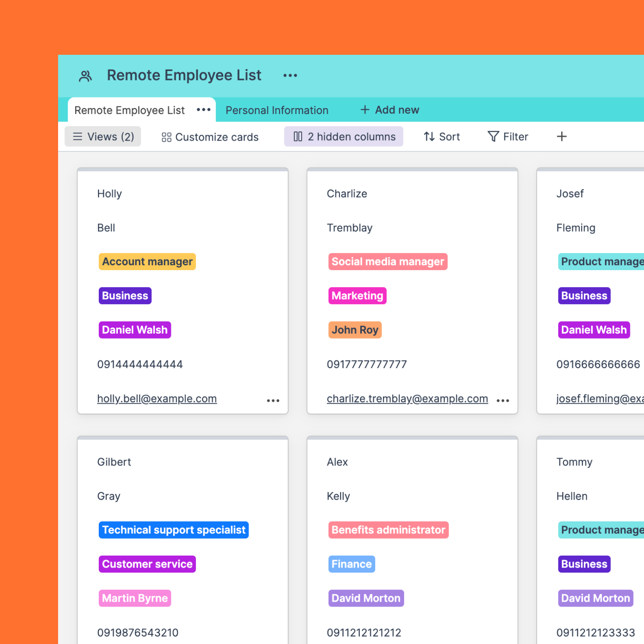Switch to the Personal Information tab
Screen dimensions: 644x644
coord(276,110)
